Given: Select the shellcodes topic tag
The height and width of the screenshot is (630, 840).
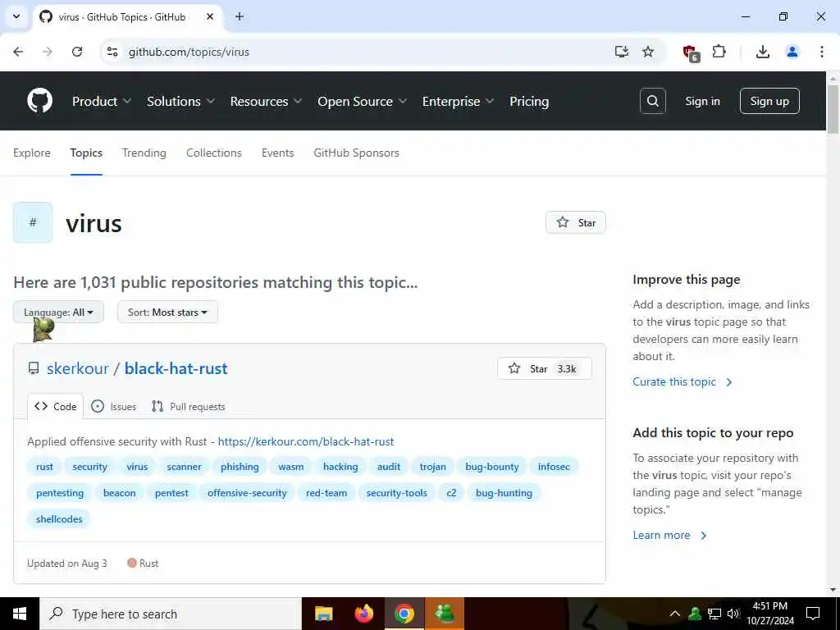Looking at the screenshot, I should point(59,519).
